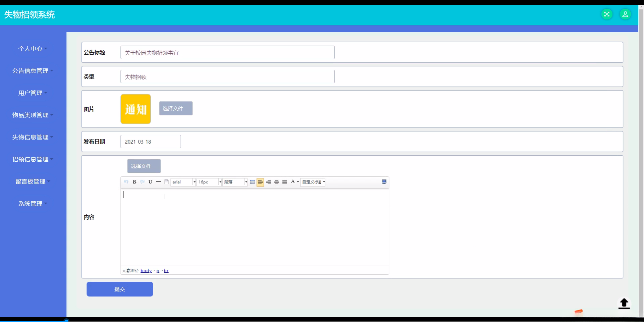The height and width of the screenshot is (322, 644).
Task: Select align left in editor toolbar
Action: tap(260, 182)
